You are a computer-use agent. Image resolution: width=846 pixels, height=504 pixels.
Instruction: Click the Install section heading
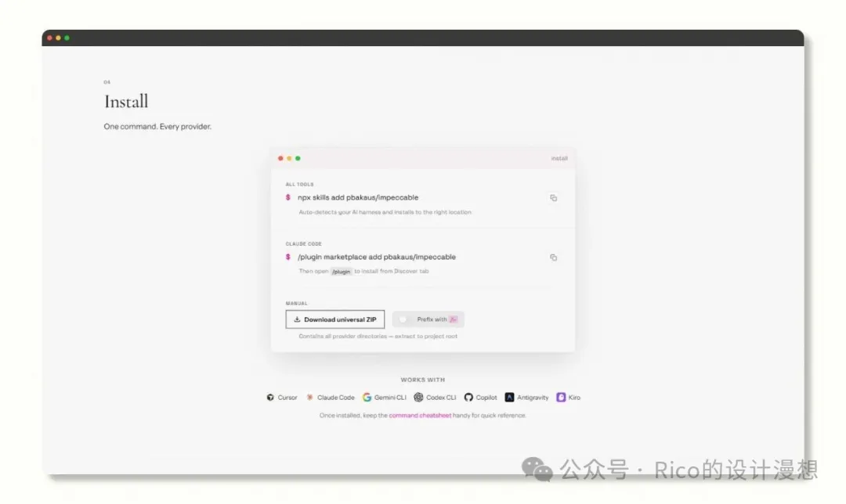coord(126,101)
